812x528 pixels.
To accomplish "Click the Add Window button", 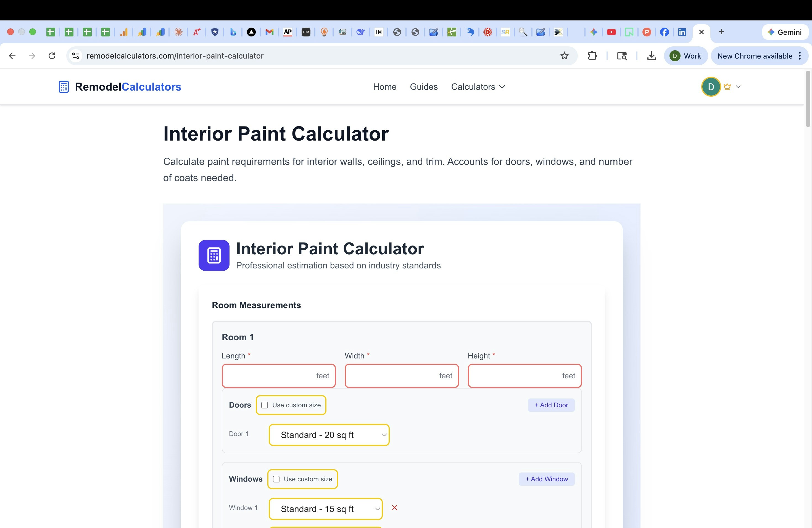I will coord(546,479).
